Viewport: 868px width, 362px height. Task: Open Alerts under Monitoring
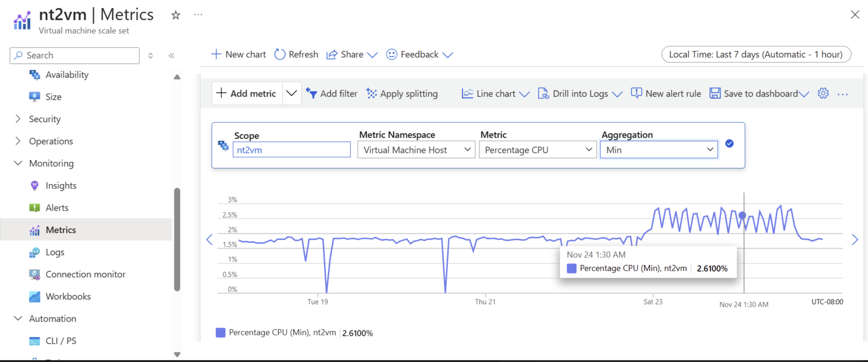pos(57,208)
